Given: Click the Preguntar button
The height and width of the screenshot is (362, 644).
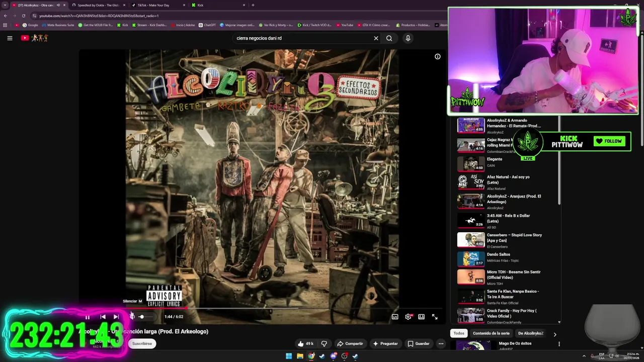Looking at the screenshot, I should (x=385, y=343).
